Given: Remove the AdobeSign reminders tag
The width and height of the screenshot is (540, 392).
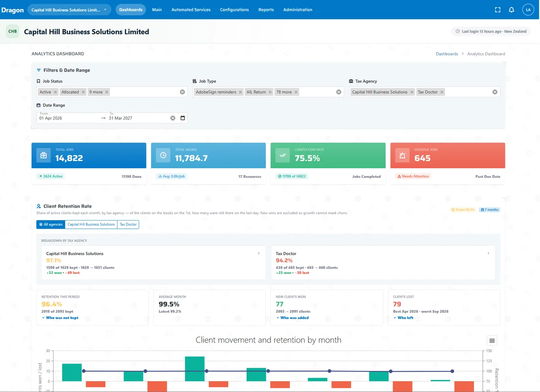Looking at the screenshot, I should point(240,92).
